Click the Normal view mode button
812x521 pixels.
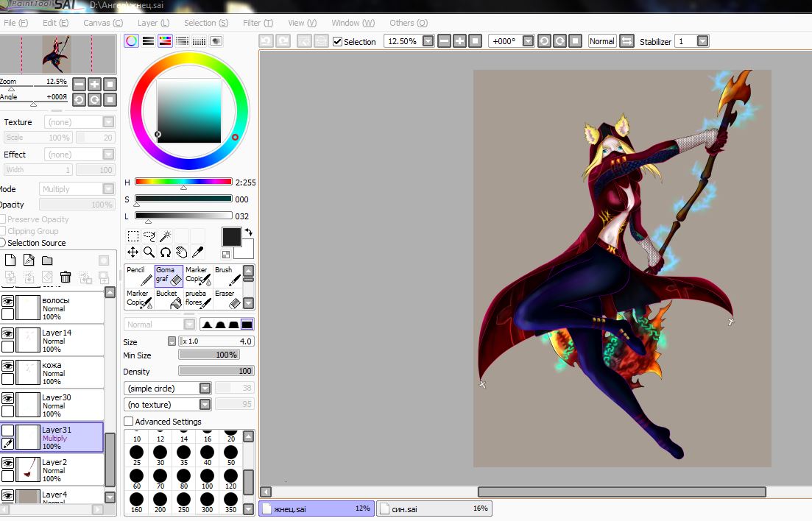[602, 41]
